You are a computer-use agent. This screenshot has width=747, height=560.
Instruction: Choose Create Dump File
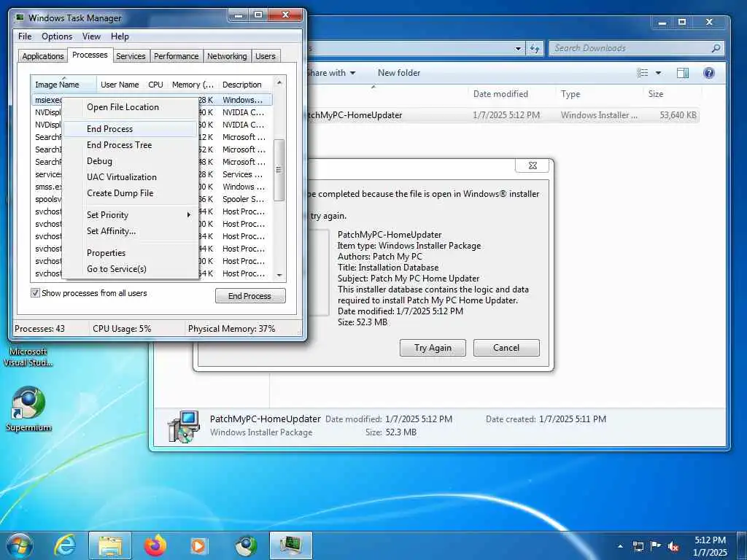point(130,192)
